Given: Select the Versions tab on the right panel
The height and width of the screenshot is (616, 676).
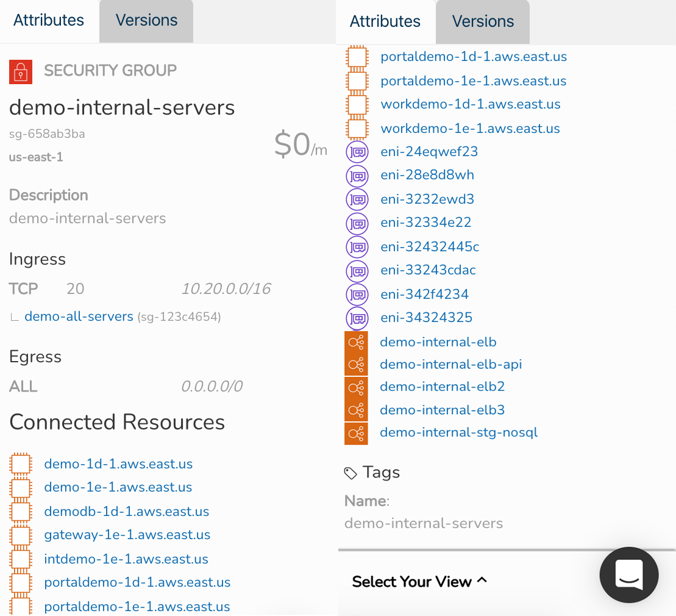Looking at the screenshot, I should pyautogui.click(x=482, y=21).
